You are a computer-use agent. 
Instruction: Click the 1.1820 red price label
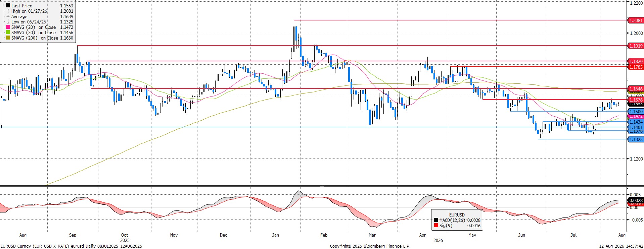pyautogui.click(x=636, y=61)
